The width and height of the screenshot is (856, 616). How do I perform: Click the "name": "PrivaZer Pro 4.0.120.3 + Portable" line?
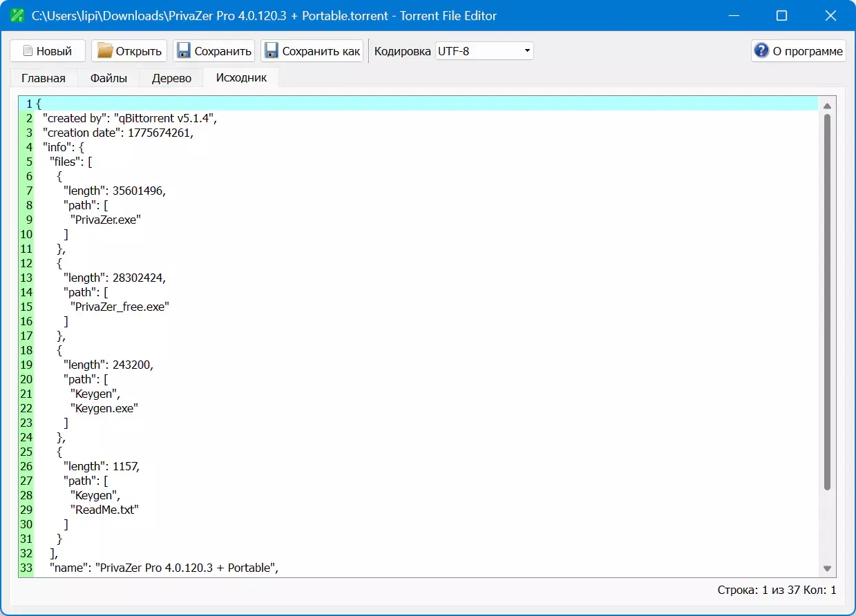[x=164, y=568]
